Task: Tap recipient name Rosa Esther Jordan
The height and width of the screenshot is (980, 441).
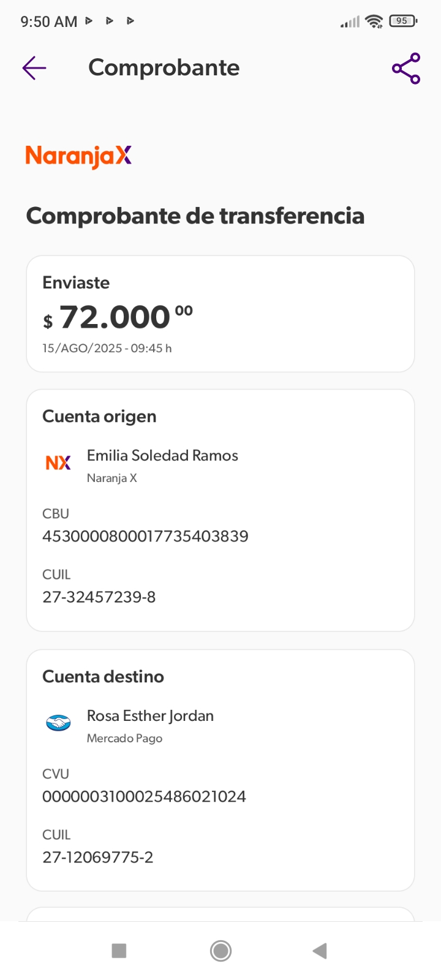Action: (150, 716)
